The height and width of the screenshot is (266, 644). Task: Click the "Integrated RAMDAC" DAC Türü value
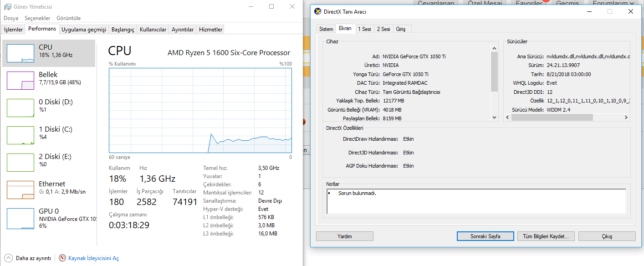pyautogui.click(x=404, y=83)
